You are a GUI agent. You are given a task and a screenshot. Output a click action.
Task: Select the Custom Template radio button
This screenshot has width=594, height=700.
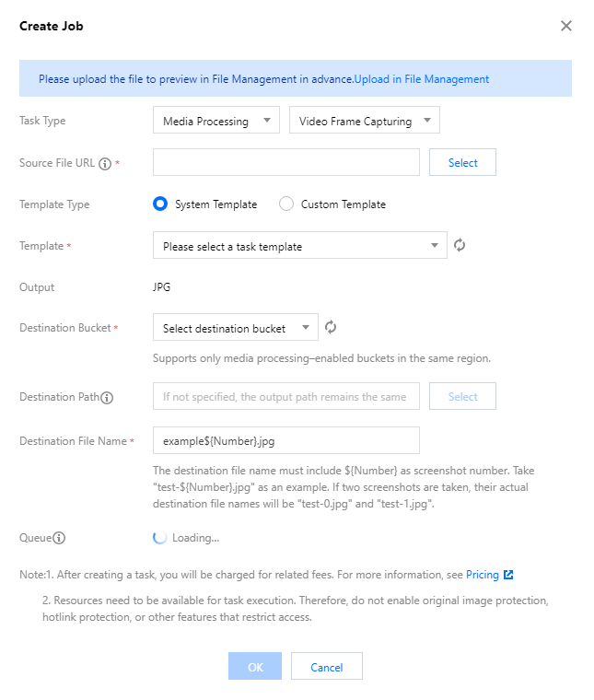[286, 204]
